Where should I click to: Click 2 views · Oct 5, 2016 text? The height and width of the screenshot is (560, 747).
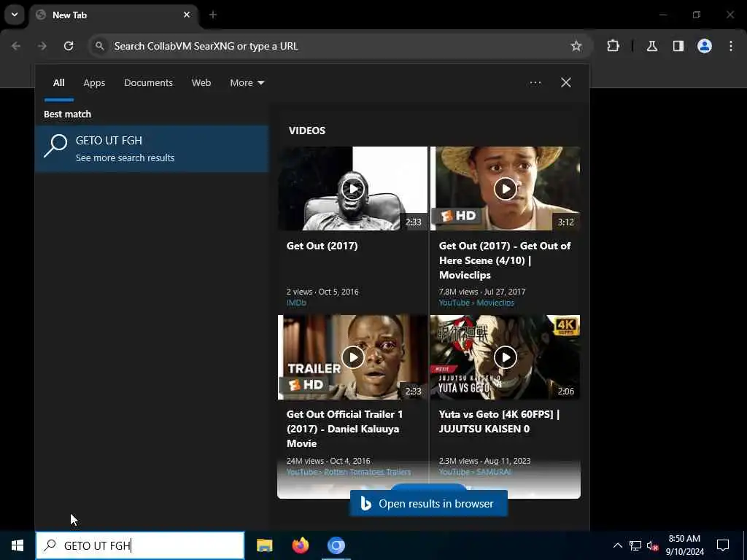(322, 292)
